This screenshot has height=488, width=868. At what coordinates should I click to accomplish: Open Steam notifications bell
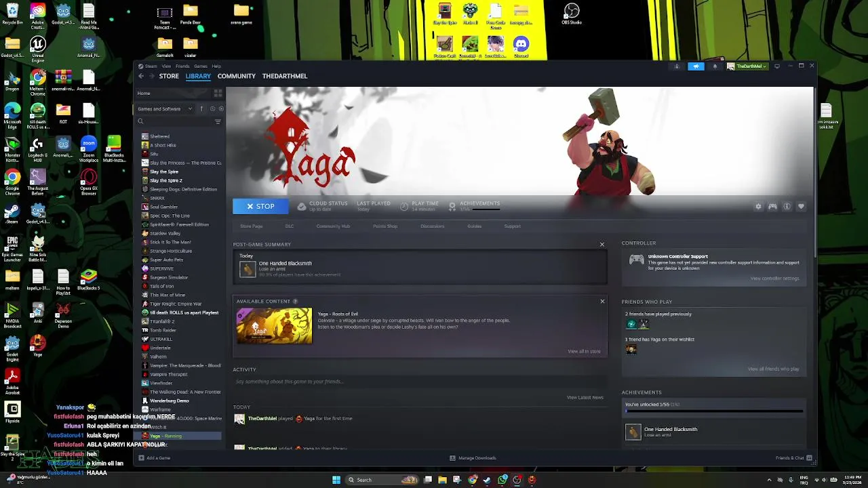tap(715, 66)
